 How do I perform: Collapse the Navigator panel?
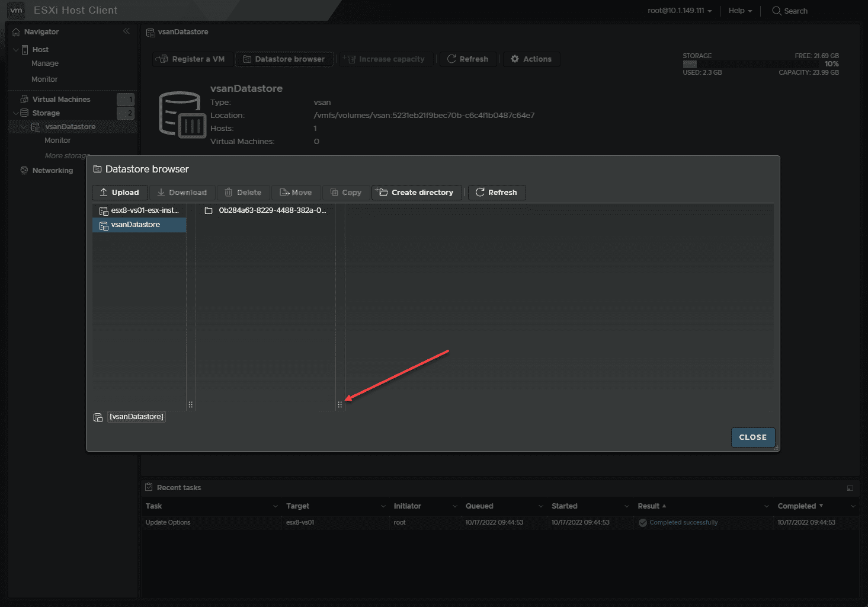coord(126,31)
